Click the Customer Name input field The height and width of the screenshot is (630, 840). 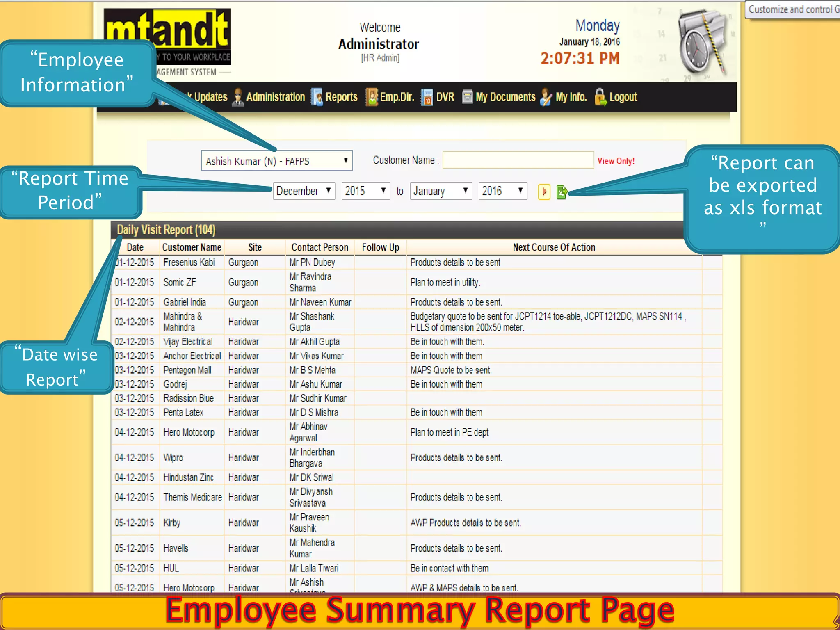coord(518,160)
